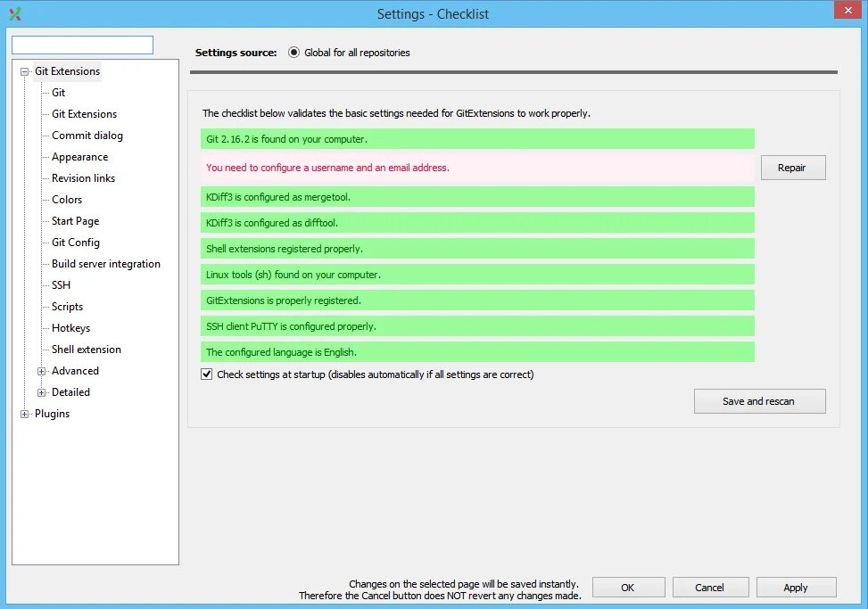Click 'Git 2.16.2 is found on your computer' row
Image resolution: width=868 pixels, height=609 pixels.
(477, 139)
